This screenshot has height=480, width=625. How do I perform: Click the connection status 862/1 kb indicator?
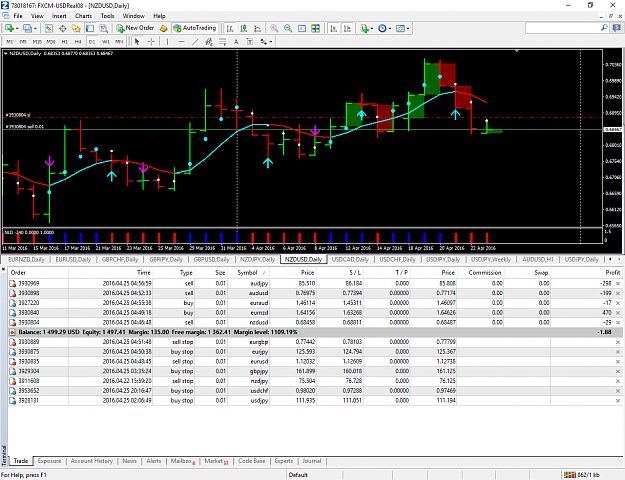click(584, 475)
